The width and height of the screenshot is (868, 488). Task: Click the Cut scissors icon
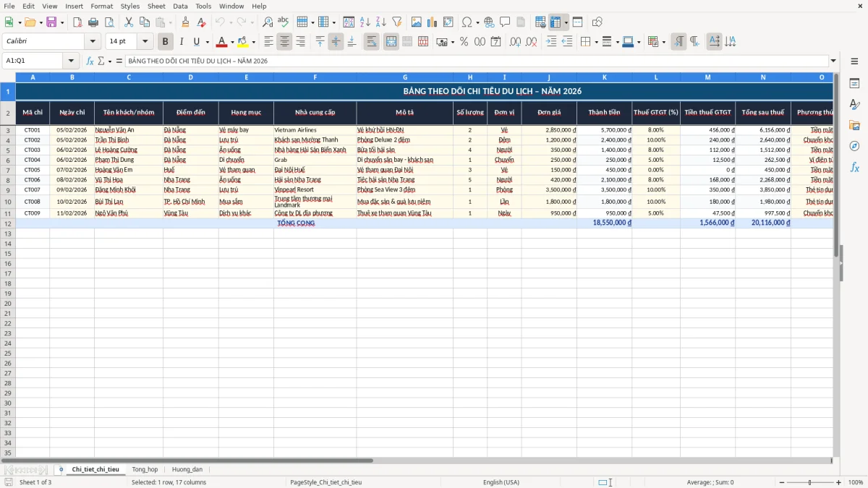click(x=129, y=22)
